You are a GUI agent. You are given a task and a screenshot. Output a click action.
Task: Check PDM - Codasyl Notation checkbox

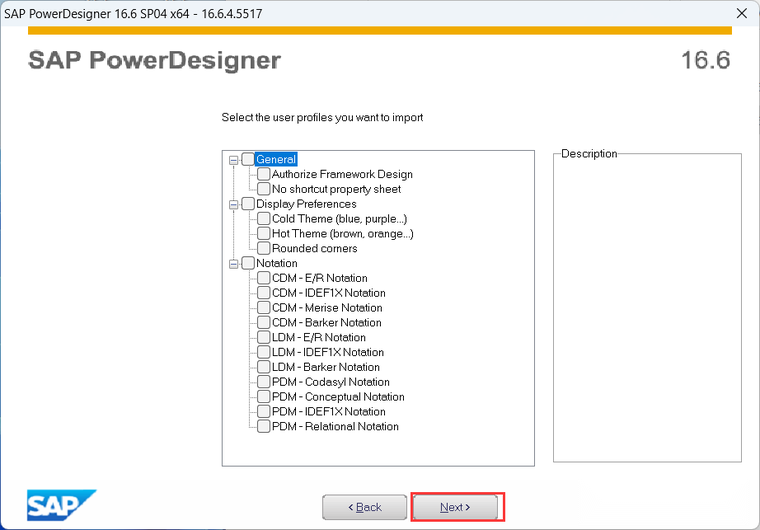(x=264, y=382)
